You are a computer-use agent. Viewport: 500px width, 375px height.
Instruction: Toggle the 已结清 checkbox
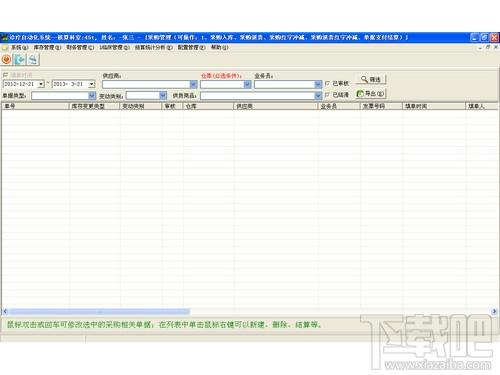point(327,95)
